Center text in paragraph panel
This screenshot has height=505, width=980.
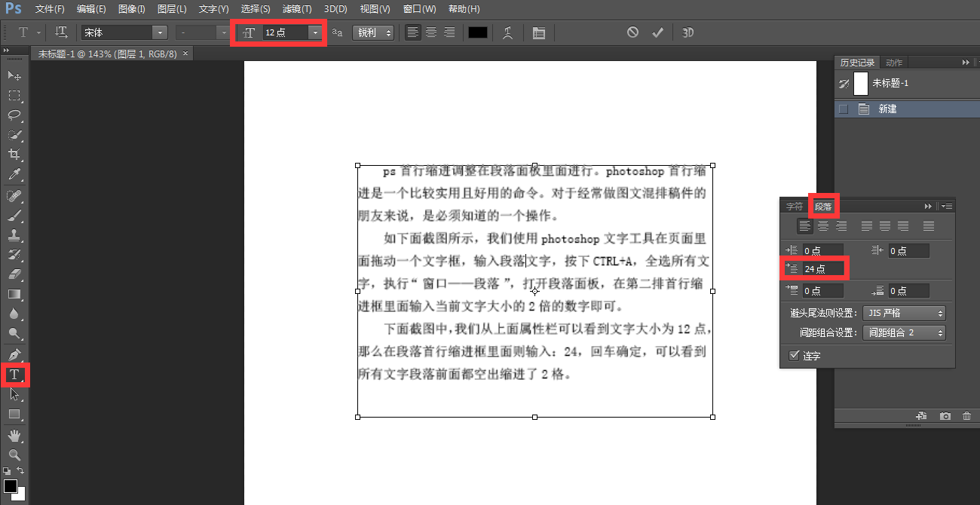824,225
